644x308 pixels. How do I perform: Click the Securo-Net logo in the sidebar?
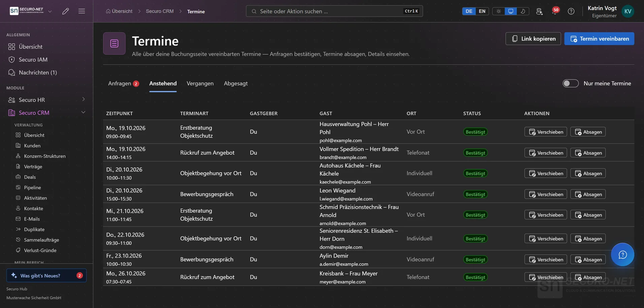27,11
